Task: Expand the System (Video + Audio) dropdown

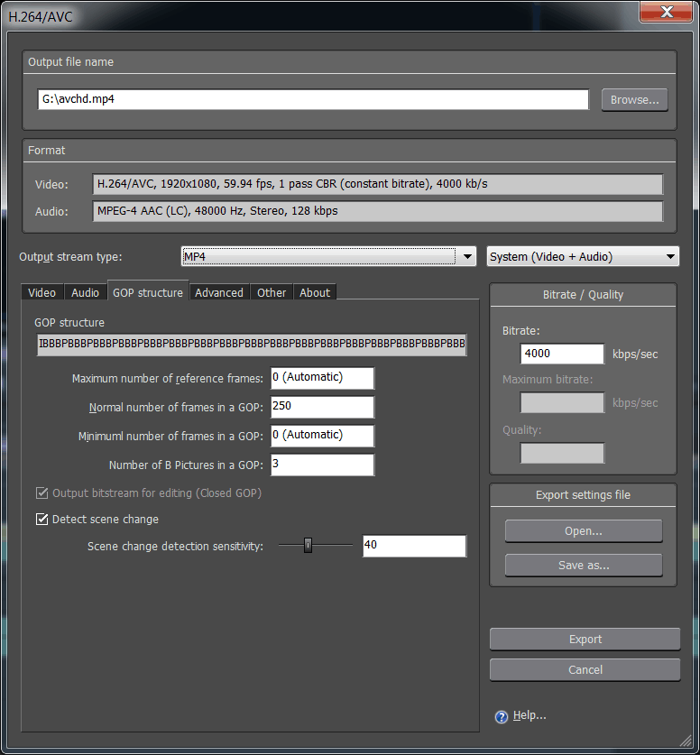Action: [582, 257]
